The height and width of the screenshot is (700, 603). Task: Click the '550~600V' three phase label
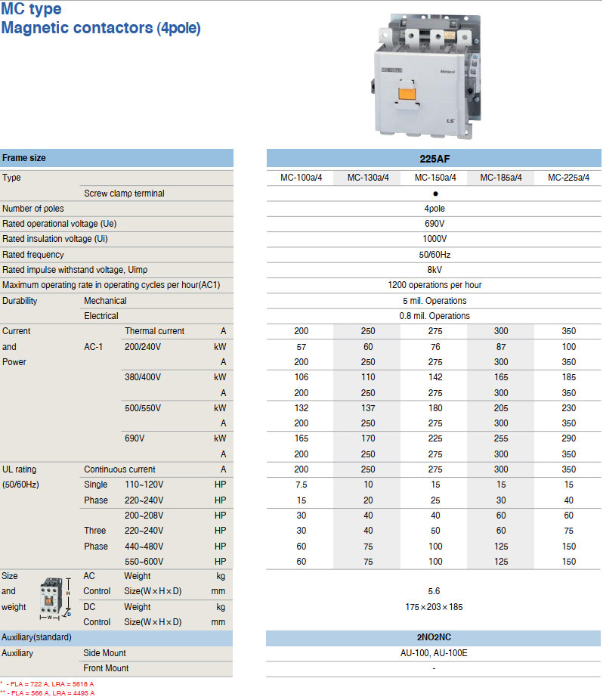click(x=144, y=561)
